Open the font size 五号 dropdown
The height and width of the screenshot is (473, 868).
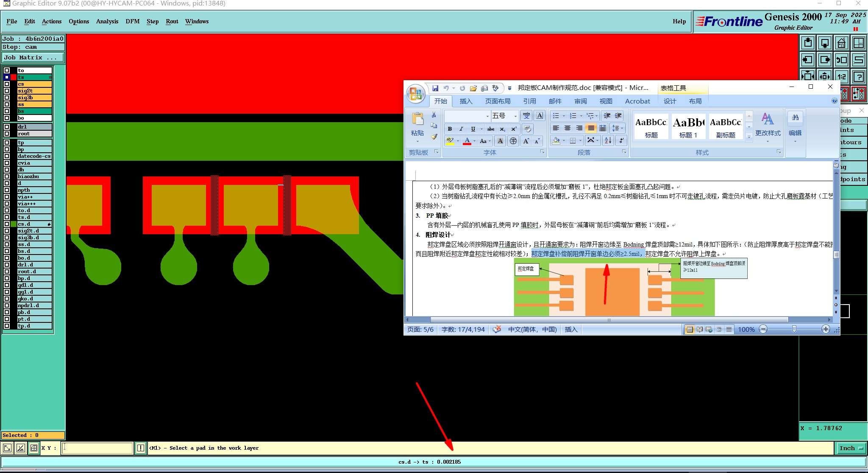point(515,116)
